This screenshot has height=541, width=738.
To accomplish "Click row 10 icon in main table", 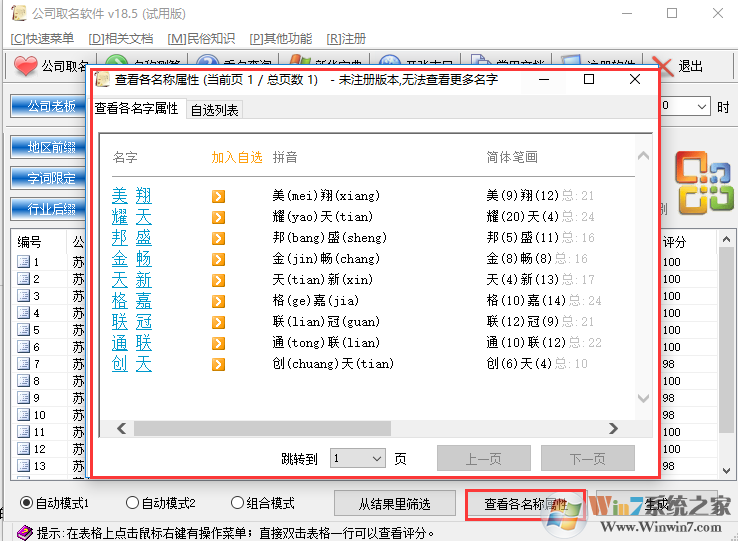I will pos(24,414).
